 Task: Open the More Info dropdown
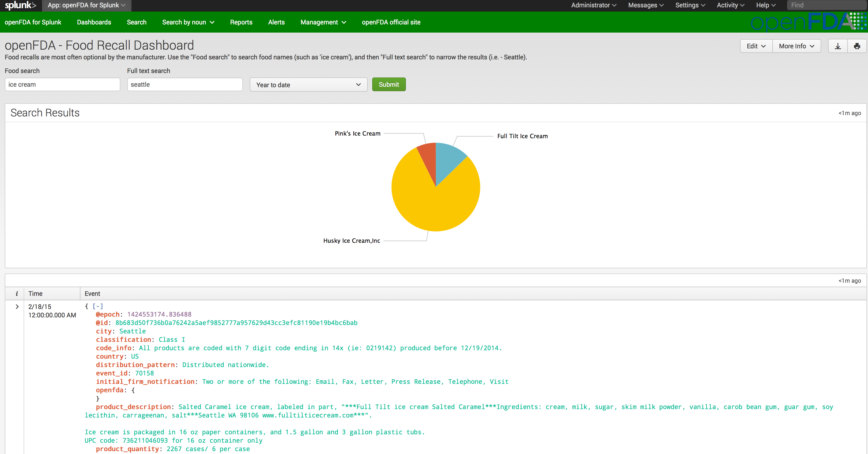point(796,46)
